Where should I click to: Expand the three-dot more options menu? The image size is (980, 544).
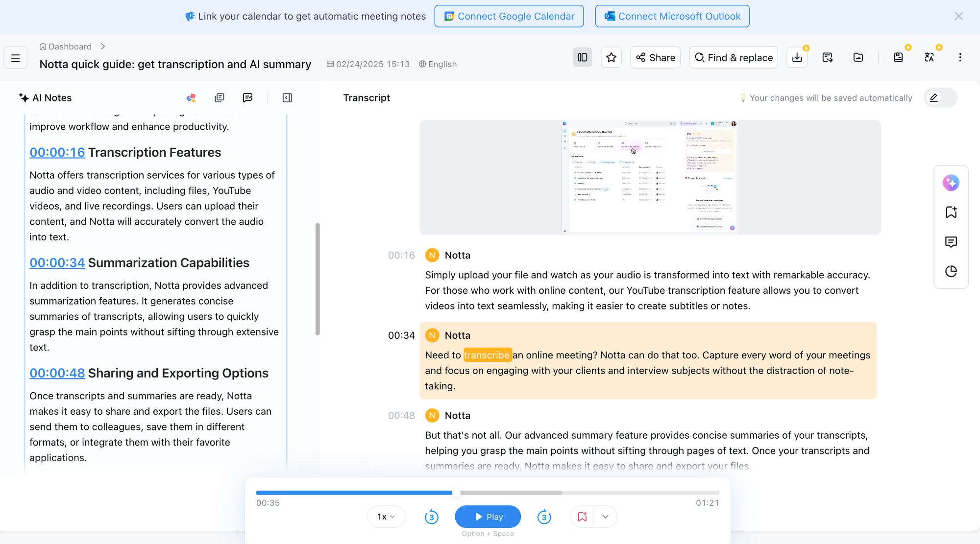click(960, 58)
